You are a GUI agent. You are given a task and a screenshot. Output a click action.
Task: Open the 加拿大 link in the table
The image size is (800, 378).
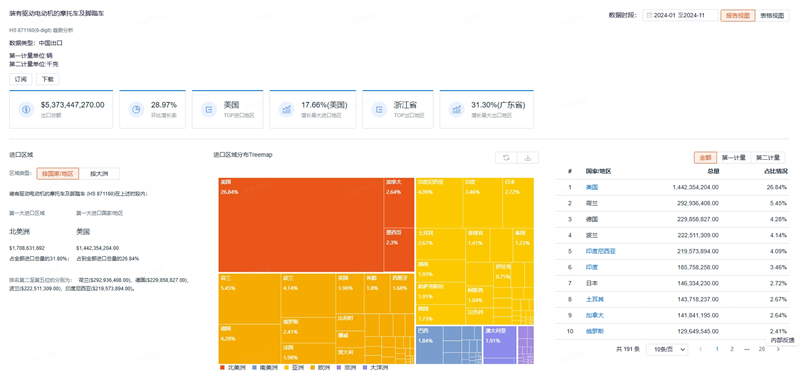pos(594,315)
